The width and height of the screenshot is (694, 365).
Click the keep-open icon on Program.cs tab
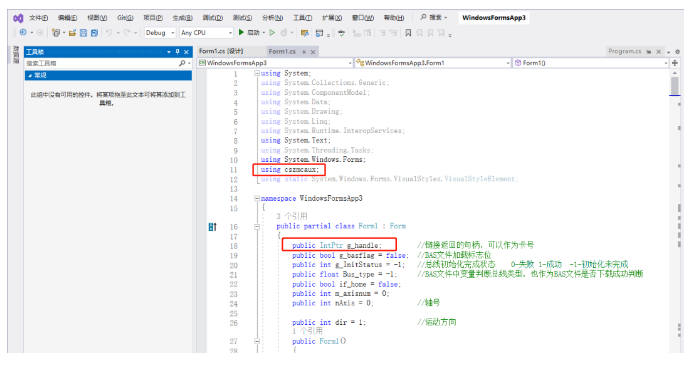click(x=649, y=52)
